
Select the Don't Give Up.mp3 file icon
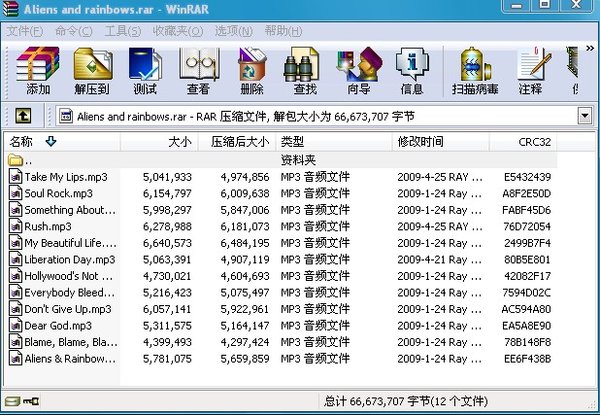(x=15, y=309)
